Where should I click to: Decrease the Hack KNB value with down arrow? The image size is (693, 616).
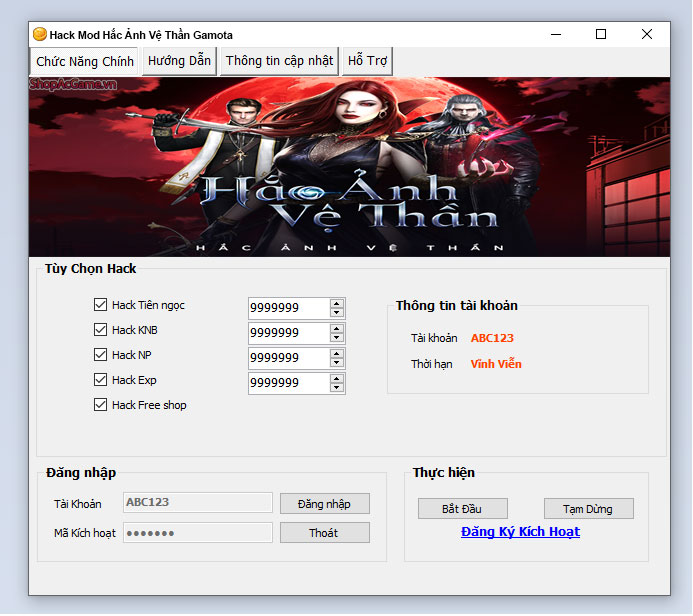point(337,338)
